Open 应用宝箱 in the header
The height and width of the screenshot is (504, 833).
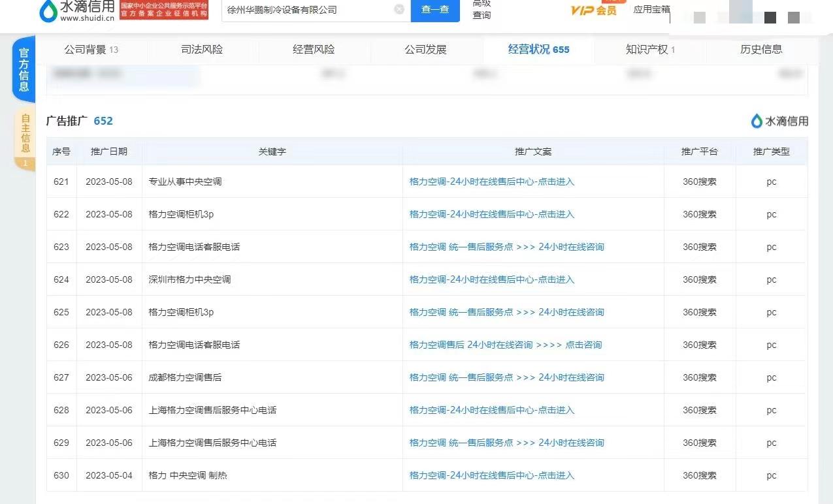[x=652, y=9]
